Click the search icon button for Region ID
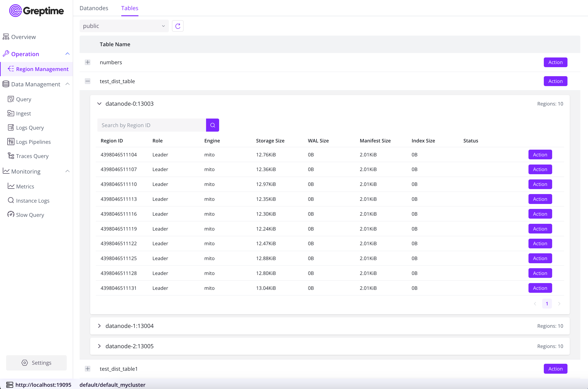 point(212,125)
